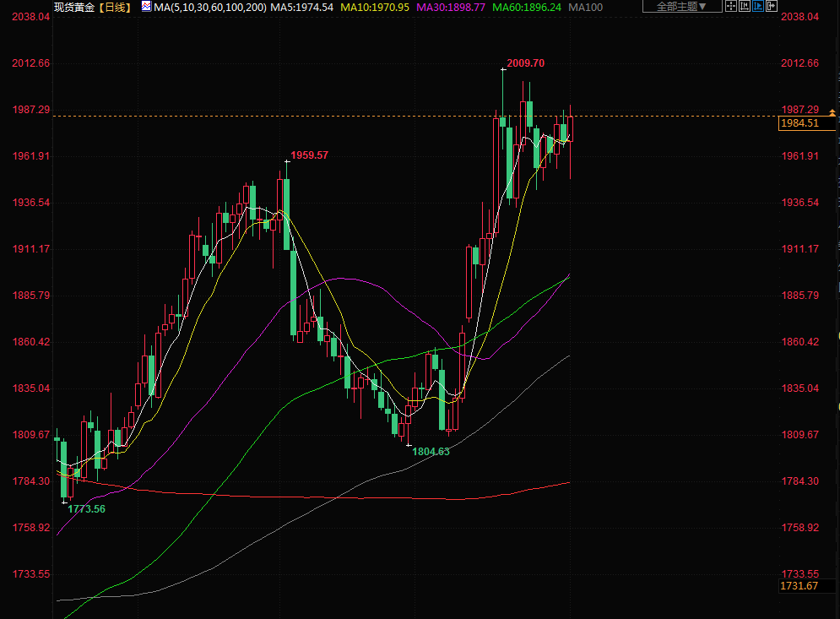
Task: Click the green MA60 value label
Action: click(x=528, y=7)
